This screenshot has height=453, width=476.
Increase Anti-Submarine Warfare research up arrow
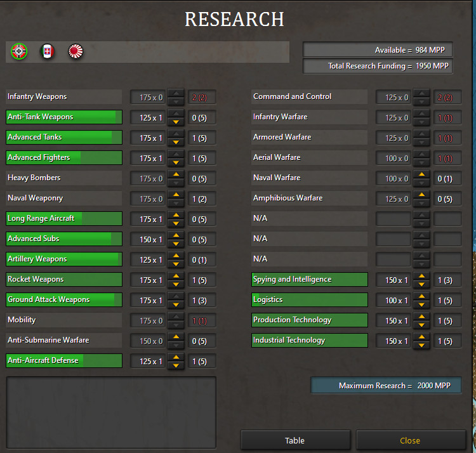point(176,337)
